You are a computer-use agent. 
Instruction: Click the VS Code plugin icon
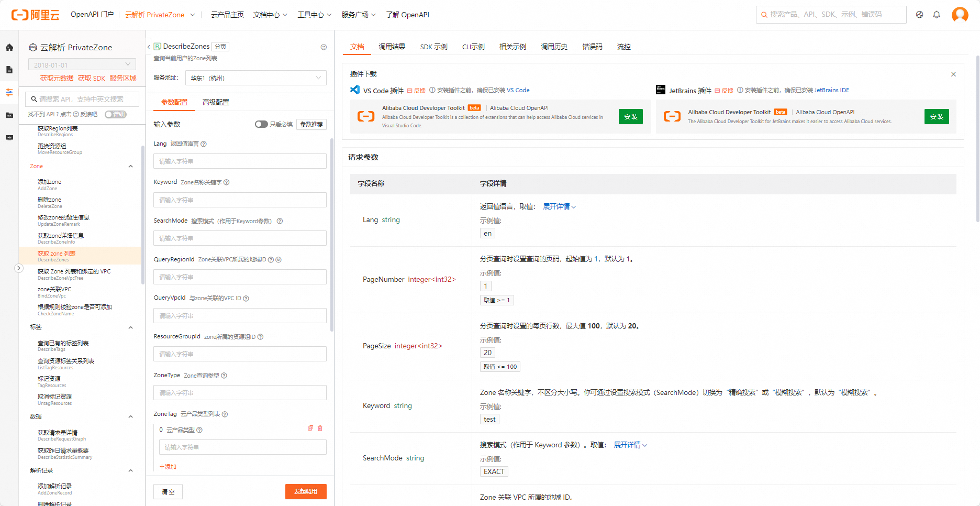click(x=355, y=90)
